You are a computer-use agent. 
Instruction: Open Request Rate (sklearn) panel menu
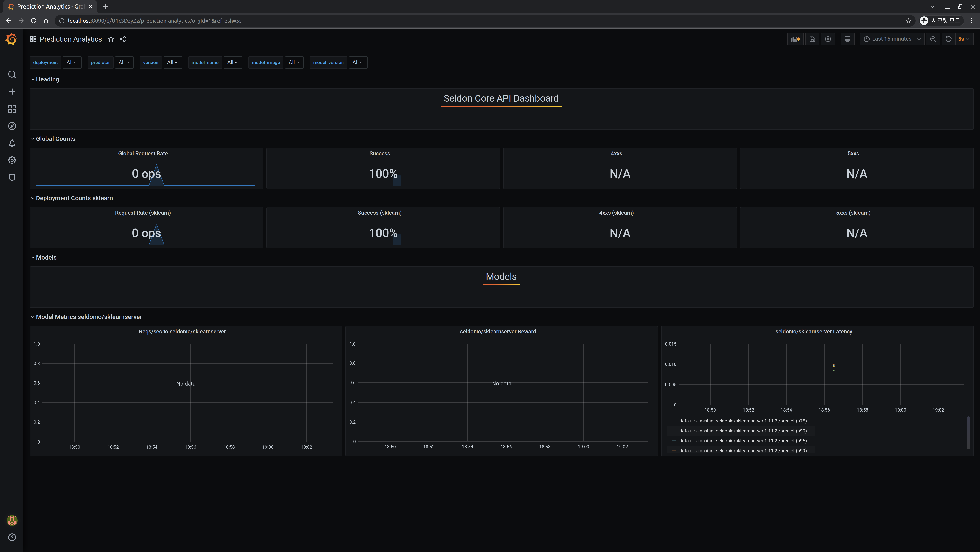(x=143, y=213)
